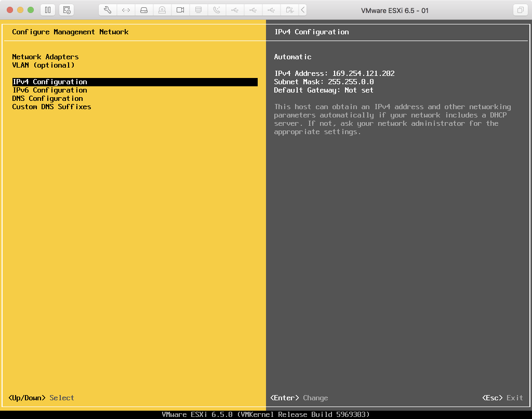This screenshot has height=419, width=532.
Task: Select Custom DNS Suffixes menu entry
Action: point(51,107)
